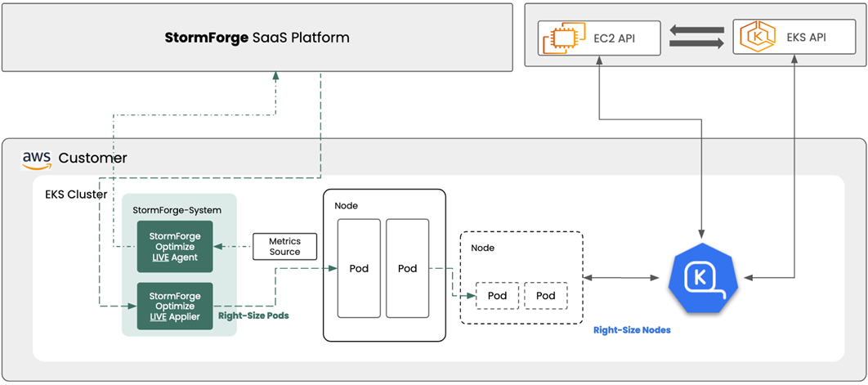Click the first Pod in the solid Node

(360, 269)
